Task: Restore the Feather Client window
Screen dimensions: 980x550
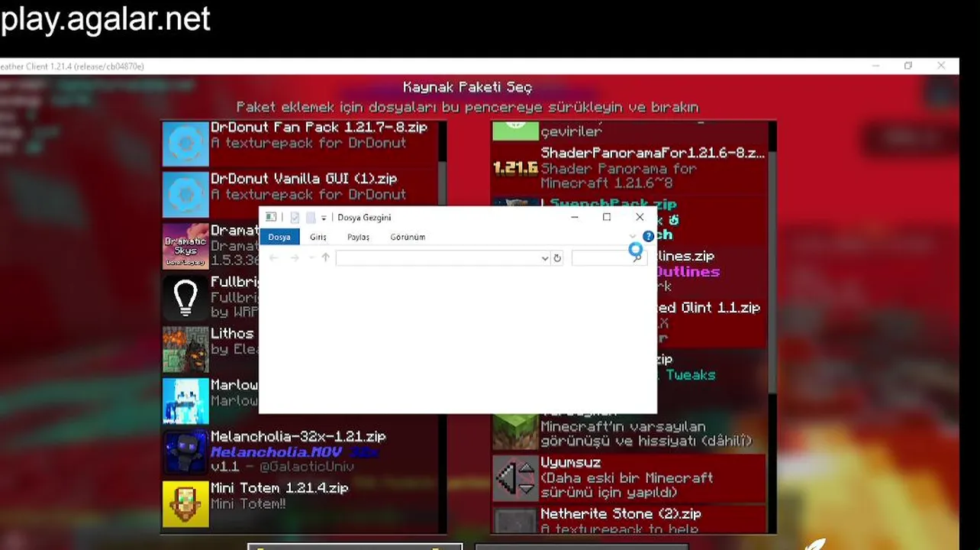Action: [x=908, y=66]
